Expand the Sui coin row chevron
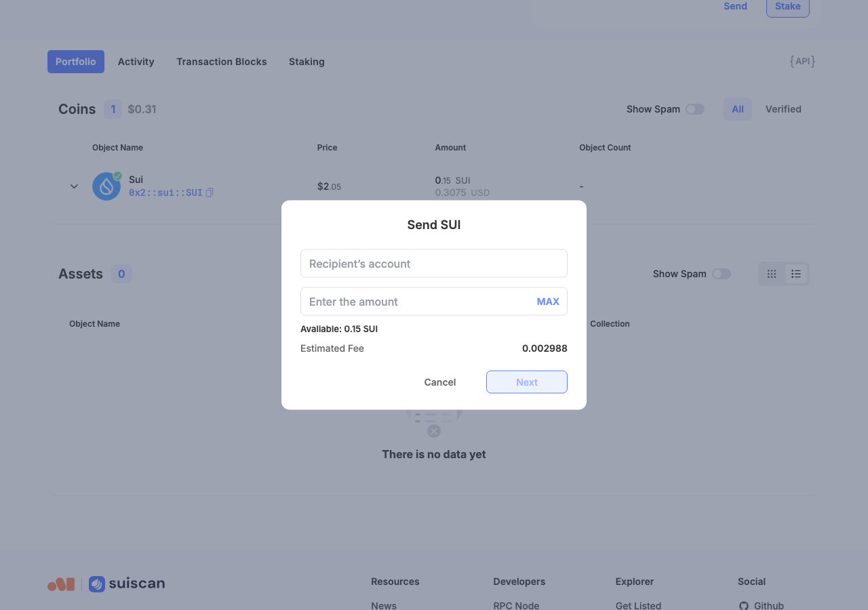This screenshot has width=868, height=610. point(74,186)
